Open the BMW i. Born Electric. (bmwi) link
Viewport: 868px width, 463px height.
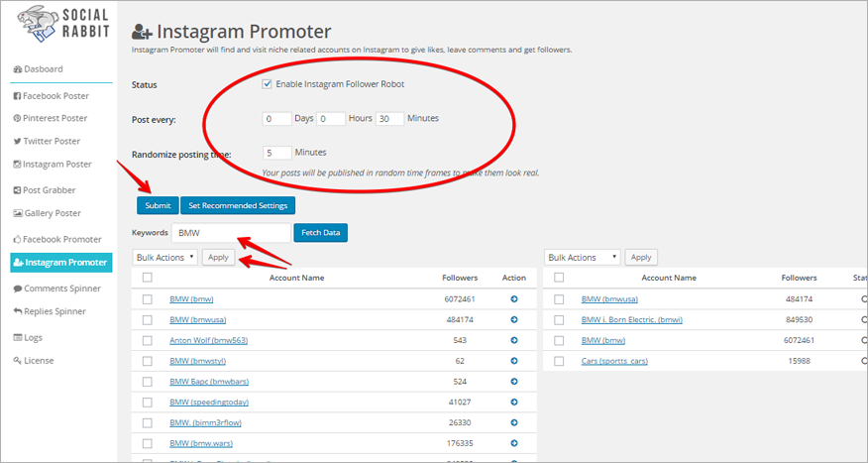pyautogui.click(x=631, y=319)
